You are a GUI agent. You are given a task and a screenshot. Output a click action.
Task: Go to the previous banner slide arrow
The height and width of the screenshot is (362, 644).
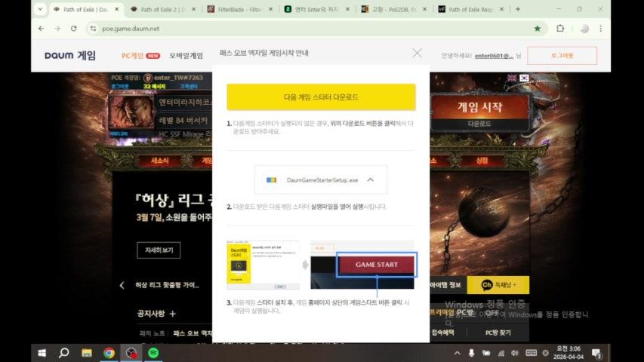pyautogui.click(x=122, y=285)
